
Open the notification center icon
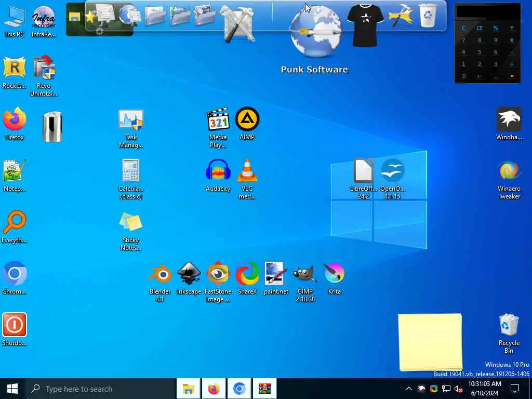coord(515,389)
